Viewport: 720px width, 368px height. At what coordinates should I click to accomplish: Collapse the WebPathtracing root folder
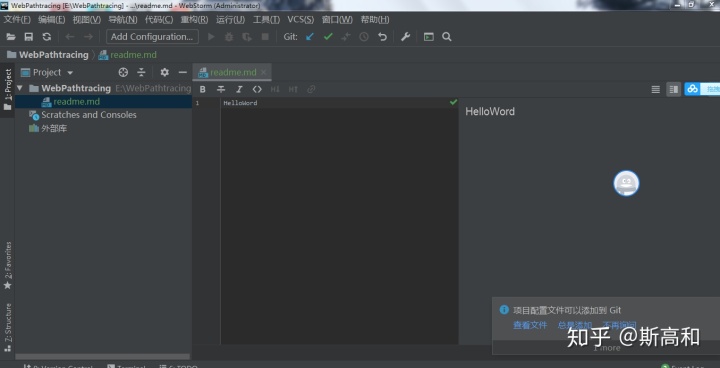coord(19,88)
